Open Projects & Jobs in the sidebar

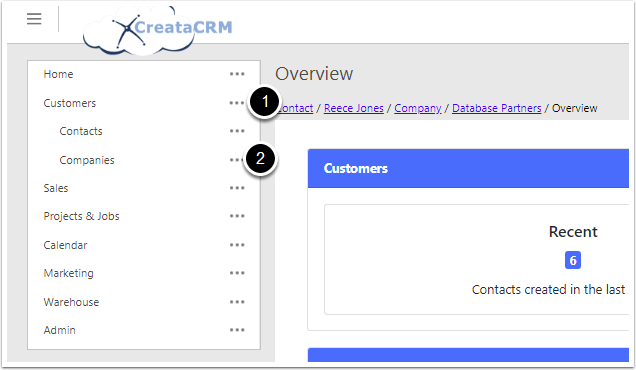click(82, 216)
